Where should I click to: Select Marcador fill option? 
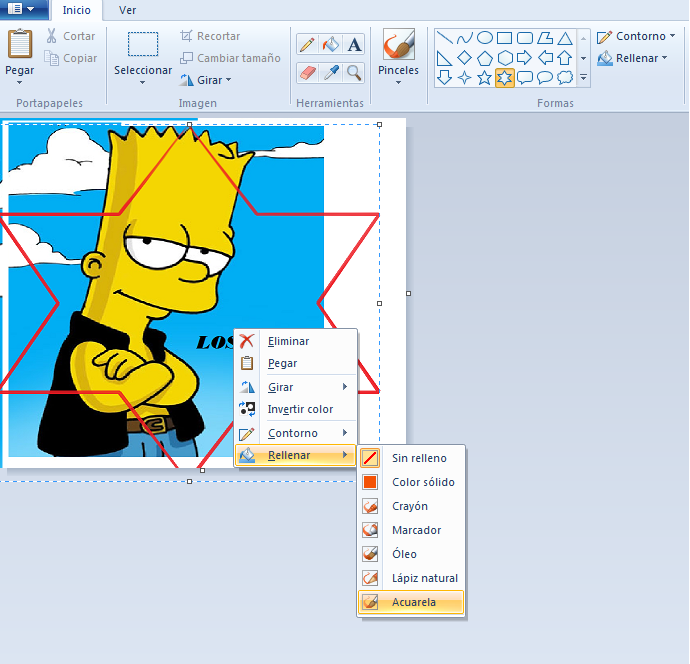411,530
